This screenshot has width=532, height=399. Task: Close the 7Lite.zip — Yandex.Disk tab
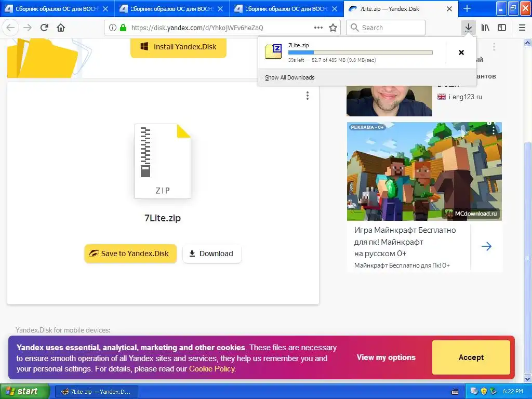pos(449,9)
